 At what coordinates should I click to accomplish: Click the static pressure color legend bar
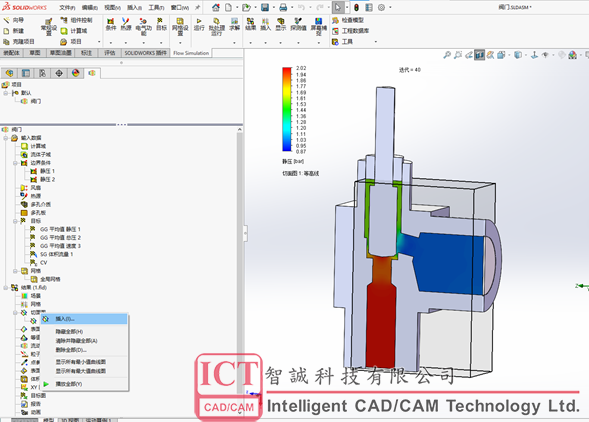(x=287, y=109)
